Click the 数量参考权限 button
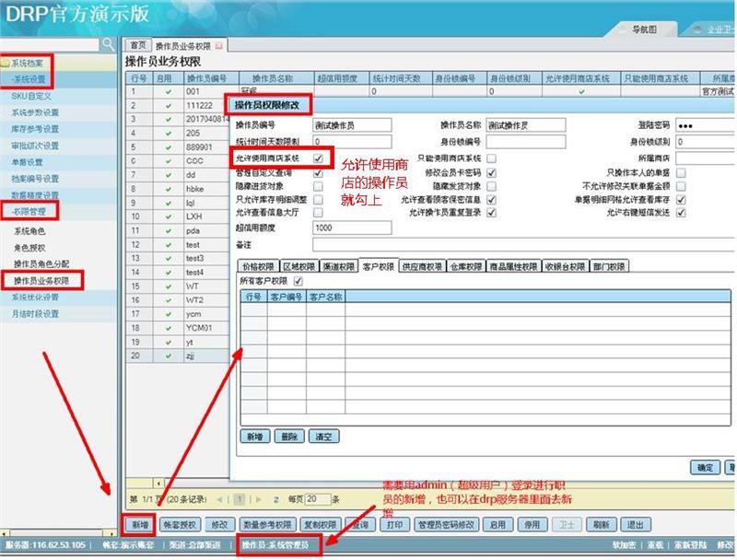The image size is (737, 560). click(267, 525)
